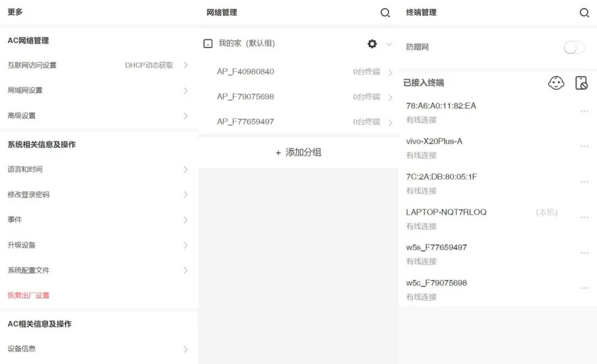
Task: Expand 高级设置 row arrow
Action: coord(185,115)
